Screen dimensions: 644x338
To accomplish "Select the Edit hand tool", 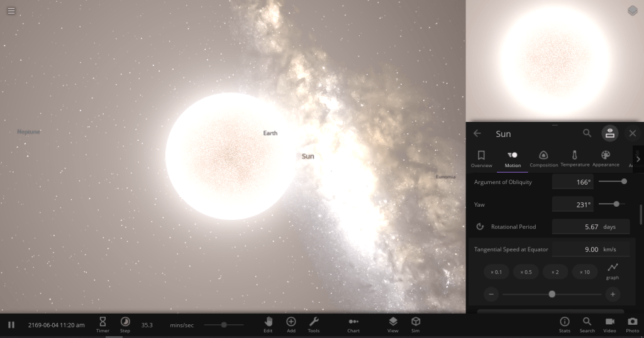I will pos(268,324).
